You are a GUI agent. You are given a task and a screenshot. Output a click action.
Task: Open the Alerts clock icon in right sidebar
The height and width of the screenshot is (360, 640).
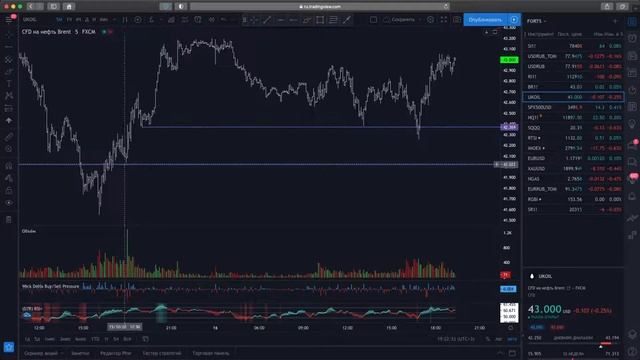(x=632, y=38)
